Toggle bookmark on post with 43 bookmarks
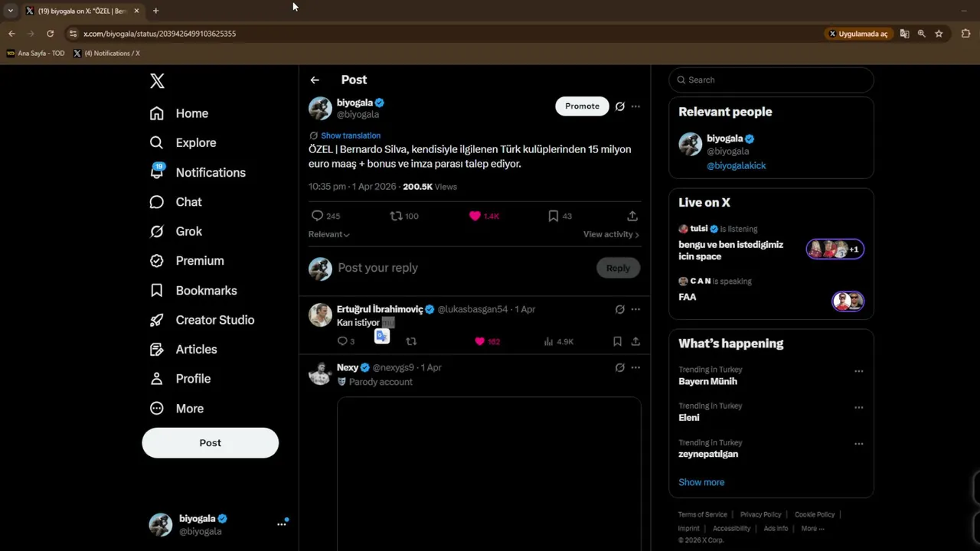This screenshot has height=551, width=980. 553,217
